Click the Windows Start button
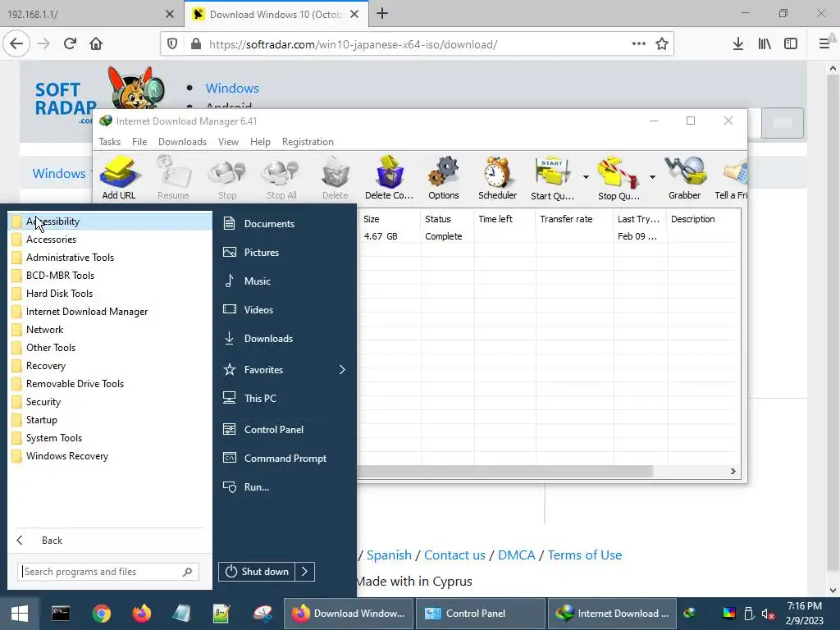 point(20,614)
